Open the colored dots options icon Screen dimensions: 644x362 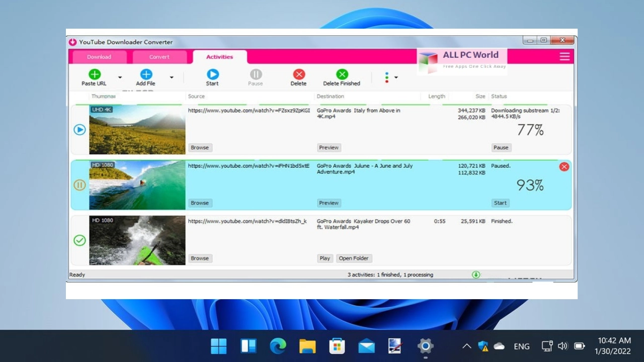coord(387,77)
